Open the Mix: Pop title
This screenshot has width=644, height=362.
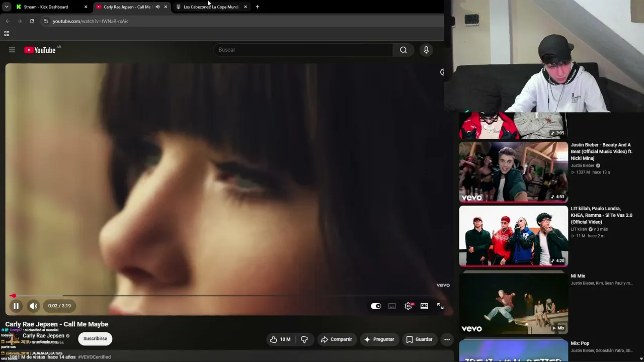click(x=580, y=343)
